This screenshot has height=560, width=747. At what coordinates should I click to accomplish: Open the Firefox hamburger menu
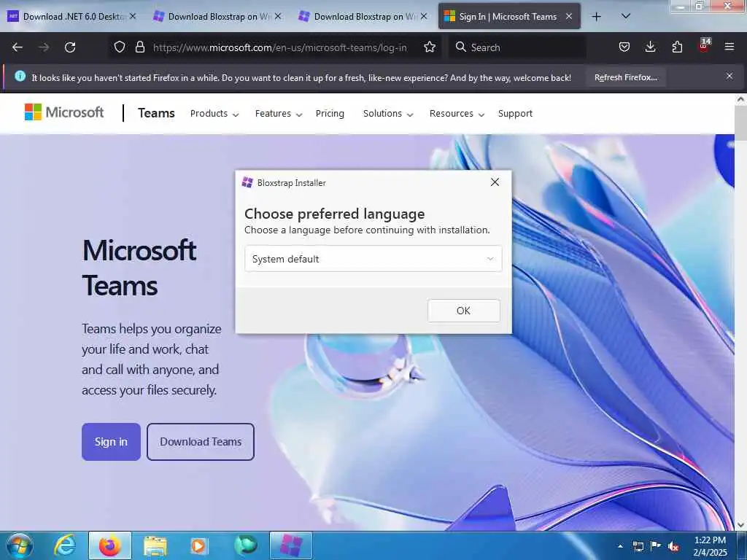tap(729, 47)
